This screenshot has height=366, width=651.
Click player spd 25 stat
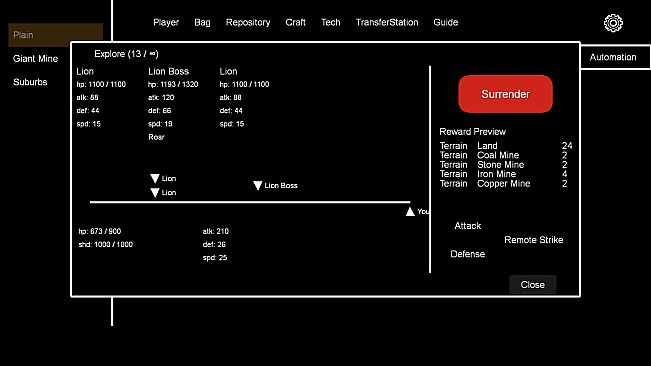pos(215,258)
